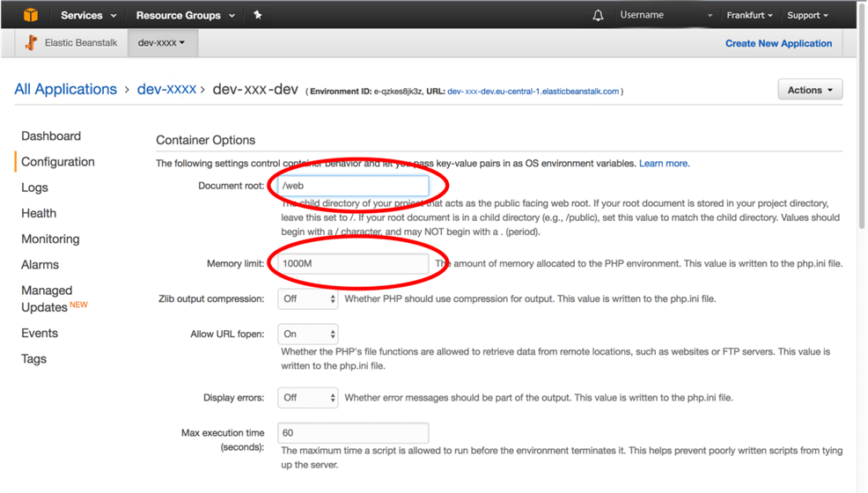The image size is (868, 493).
Task: Click the Document root input field
Action: click(x=353, y=186)
